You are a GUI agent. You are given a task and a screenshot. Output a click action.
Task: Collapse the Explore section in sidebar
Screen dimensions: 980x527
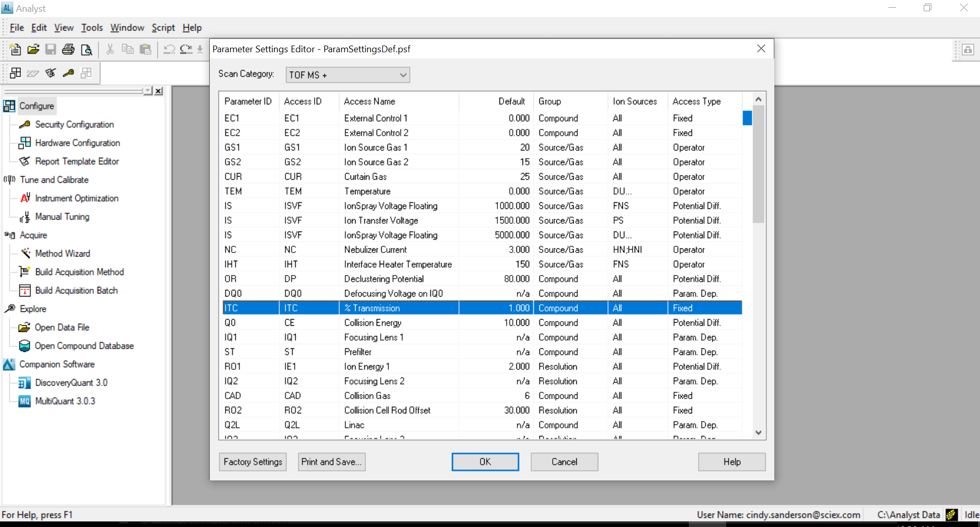click(32, 309)
